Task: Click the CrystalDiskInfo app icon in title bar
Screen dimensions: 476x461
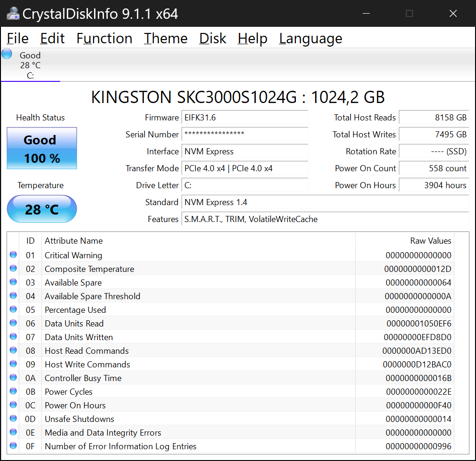Action: [13, 14]
